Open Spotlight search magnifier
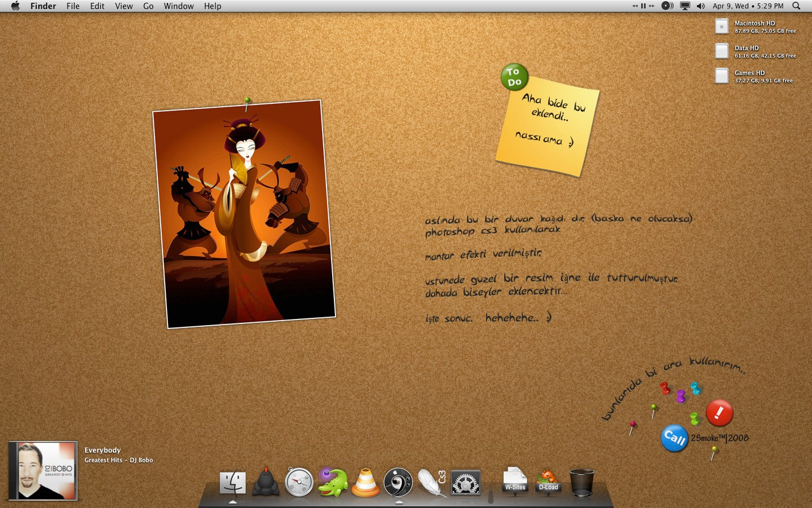This screenshot has width=812, height=508. 796,6
